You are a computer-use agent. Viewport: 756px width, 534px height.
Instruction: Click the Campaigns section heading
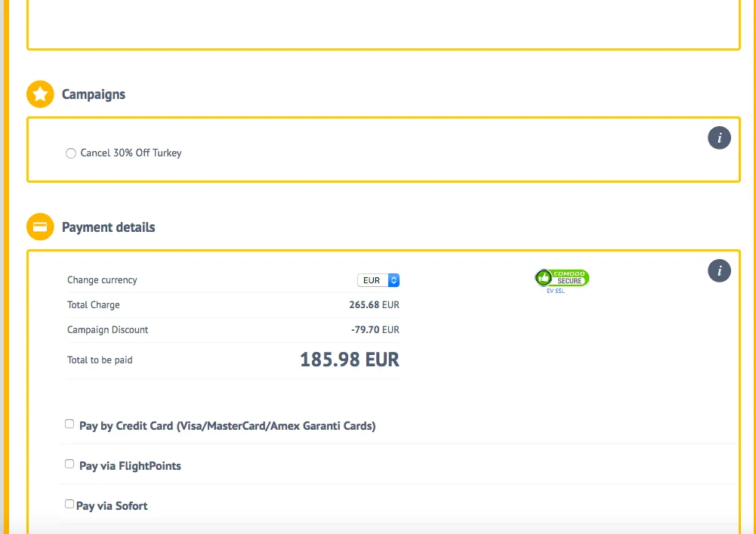(94, 94)
